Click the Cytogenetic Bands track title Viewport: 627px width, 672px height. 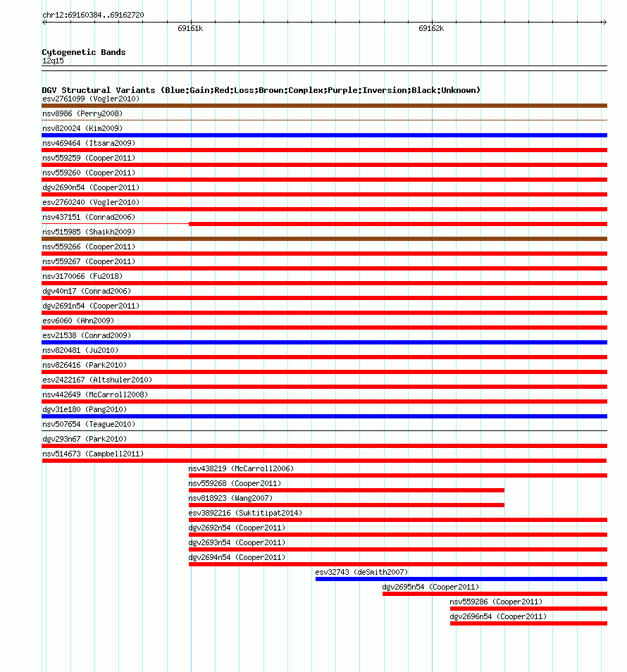84,52
